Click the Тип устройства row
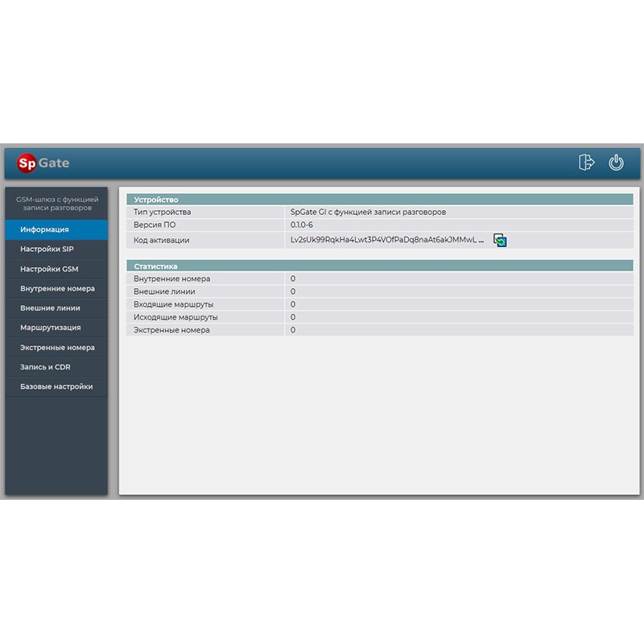 (x=379, y=212)
